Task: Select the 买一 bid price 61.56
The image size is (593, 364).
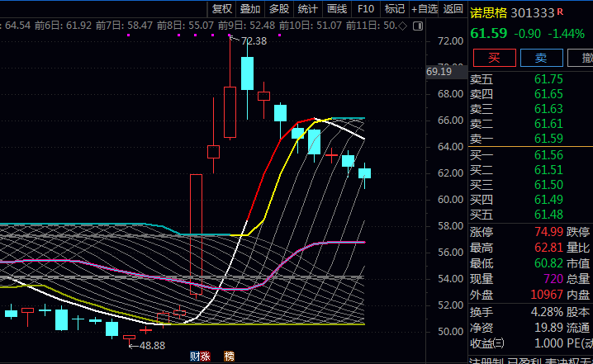Action: (x=548, y=155)
